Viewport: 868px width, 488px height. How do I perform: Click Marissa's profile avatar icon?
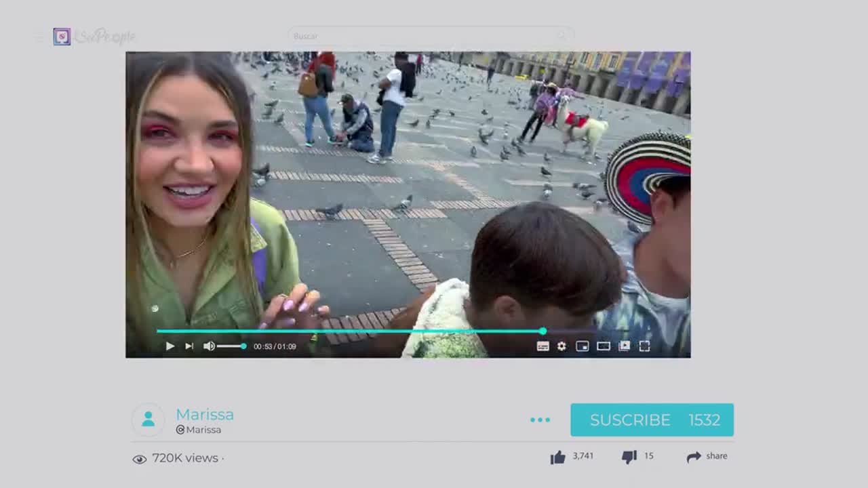coord(148,420)
